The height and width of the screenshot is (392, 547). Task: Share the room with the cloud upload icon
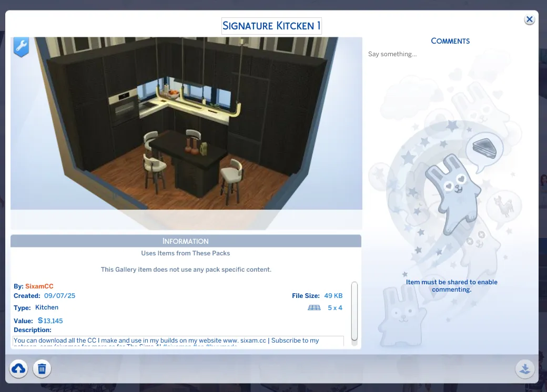pos(18,369)
